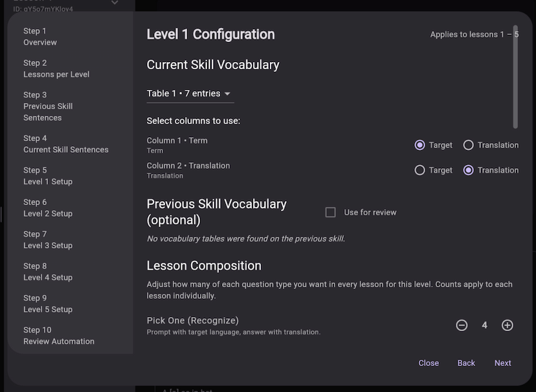Screen dimensions: 536x392
Task: Select Translation radio for Column 2 Translation
Action: pyautogui.click(x=469, y=170)
